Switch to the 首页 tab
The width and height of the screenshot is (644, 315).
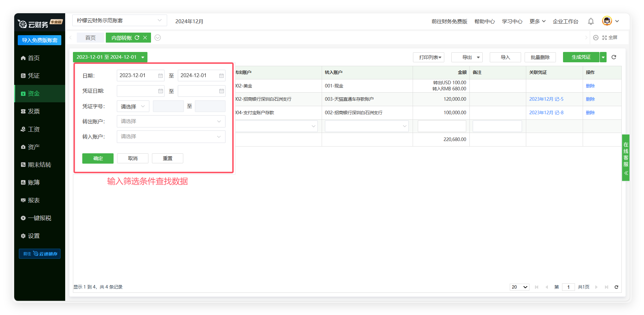[90, 38]
